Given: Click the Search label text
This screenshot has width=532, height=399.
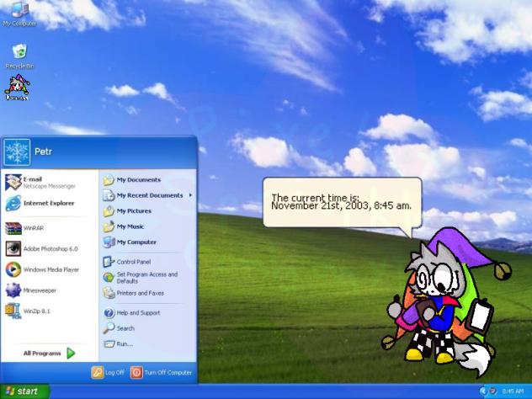Looking at the screenshot, I should pos(125,328).
